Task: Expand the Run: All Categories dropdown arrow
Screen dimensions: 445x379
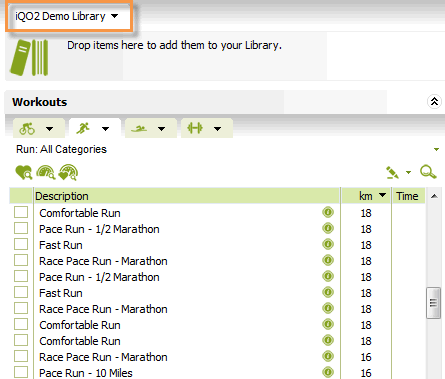Action: (x=436, y=149)
